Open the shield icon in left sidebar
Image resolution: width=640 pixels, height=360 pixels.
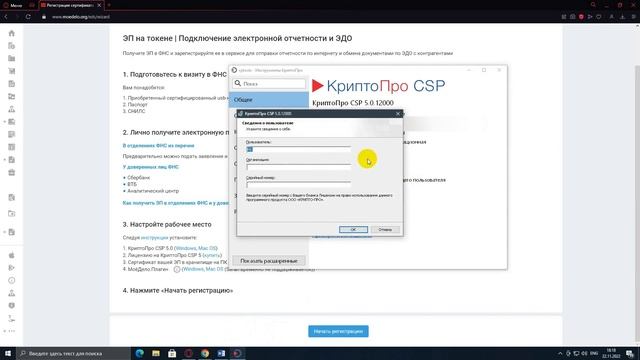[11, 305]
